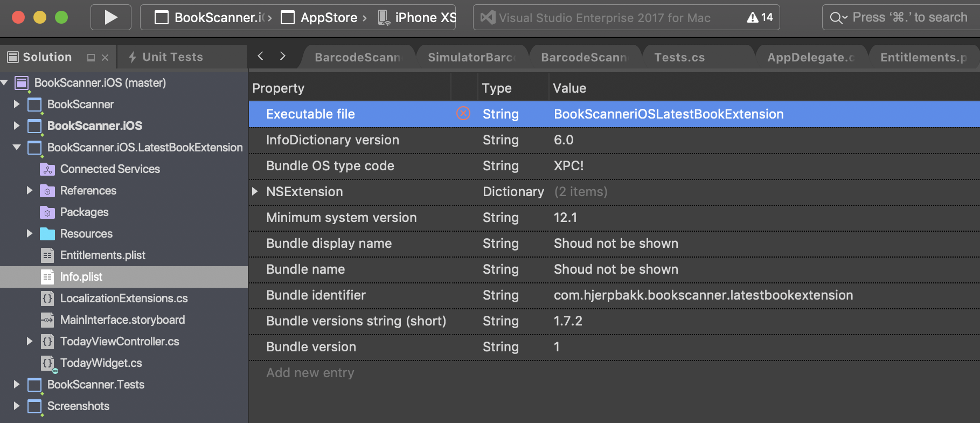The width and height of the screenshot is (980, 423).
Task: Click the LocalizationExtensions.cs code file icon
Action: (x=47, y=299)
